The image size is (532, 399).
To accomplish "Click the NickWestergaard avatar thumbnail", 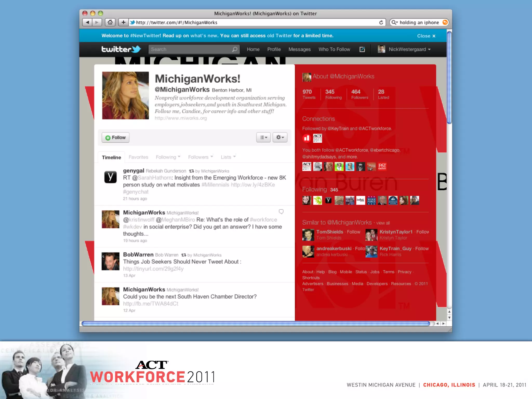I will (x=381, y=49).
